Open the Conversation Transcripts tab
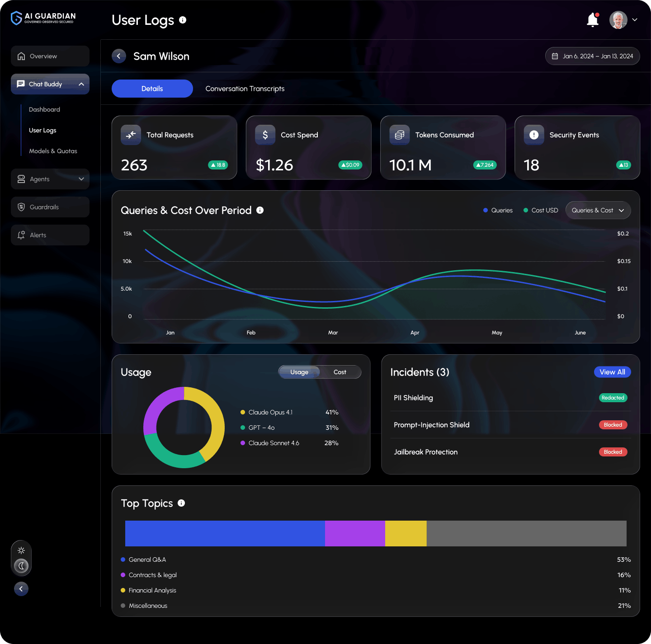Viewport: 651px width, 644px height. click(245, 89)
